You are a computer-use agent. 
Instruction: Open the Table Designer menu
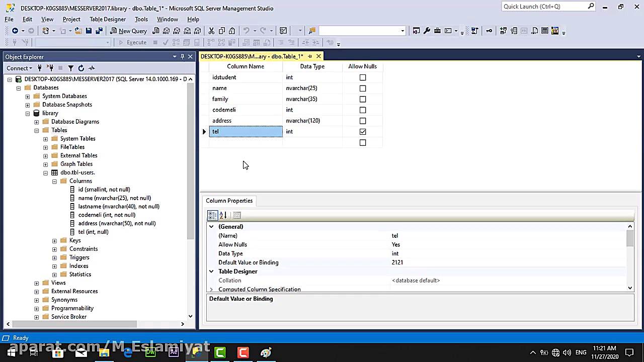107,19
